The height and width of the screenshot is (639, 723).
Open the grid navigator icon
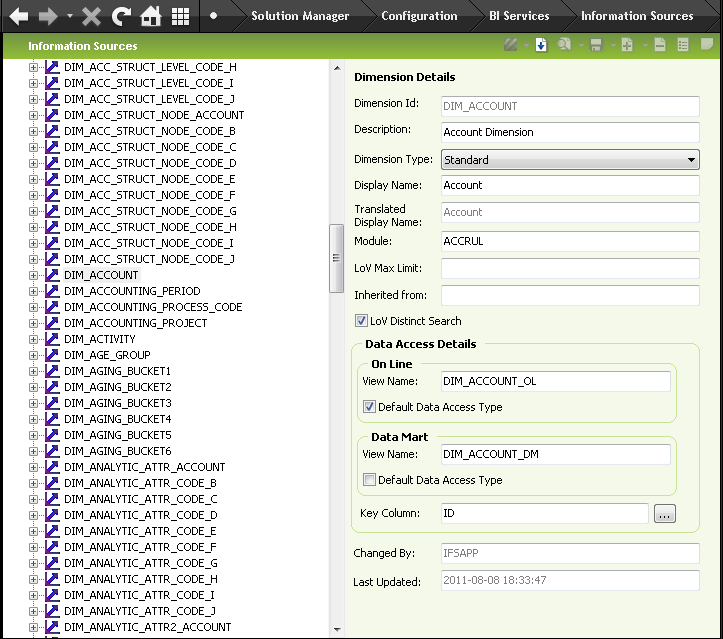pyautogui.click(x=180, y=16)
